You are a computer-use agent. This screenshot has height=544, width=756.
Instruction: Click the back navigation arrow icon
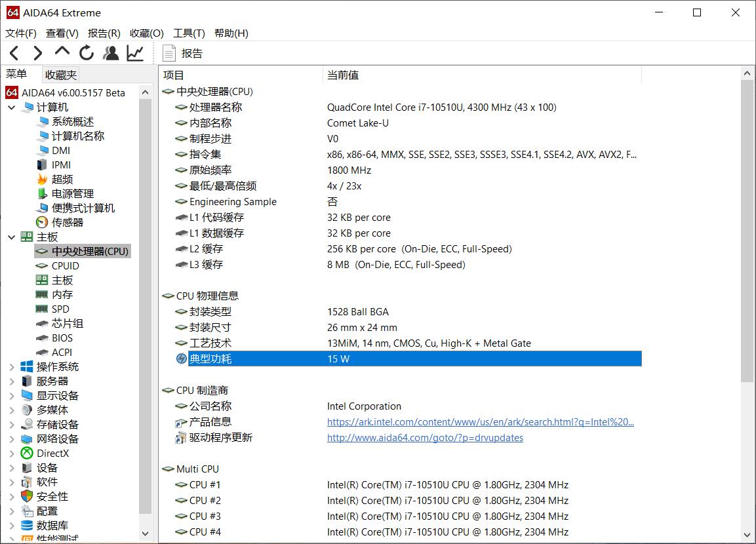14,52
